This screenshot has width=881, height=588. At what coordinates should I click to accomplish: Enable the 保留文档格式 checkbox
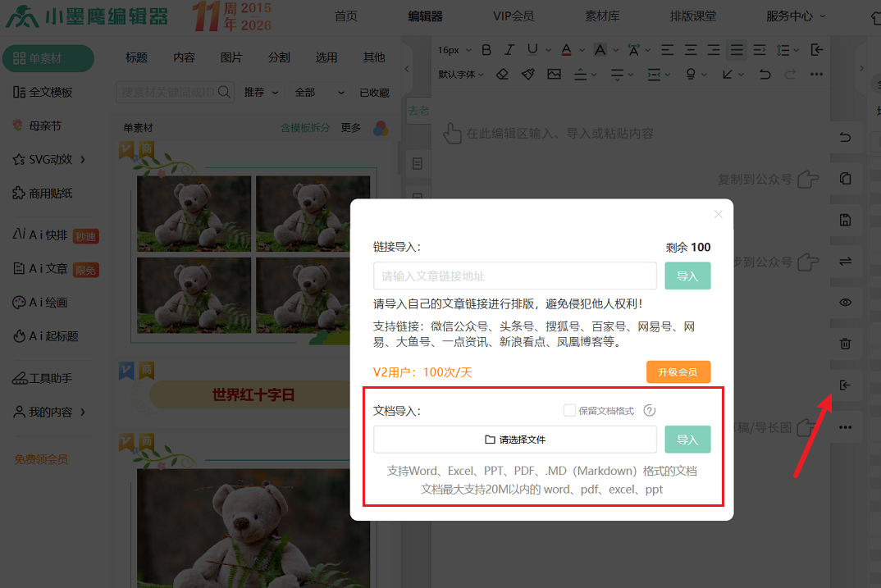(569, 411)
